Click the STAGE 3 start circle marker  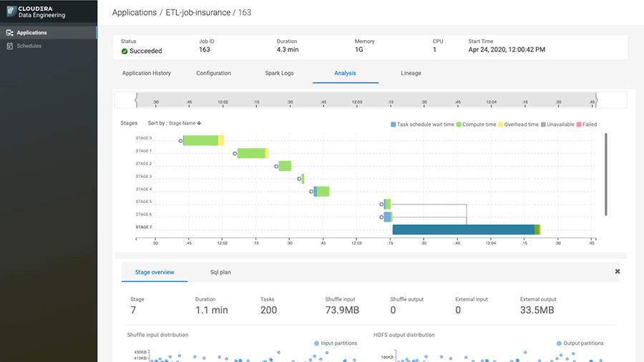[x=299, y=179]
